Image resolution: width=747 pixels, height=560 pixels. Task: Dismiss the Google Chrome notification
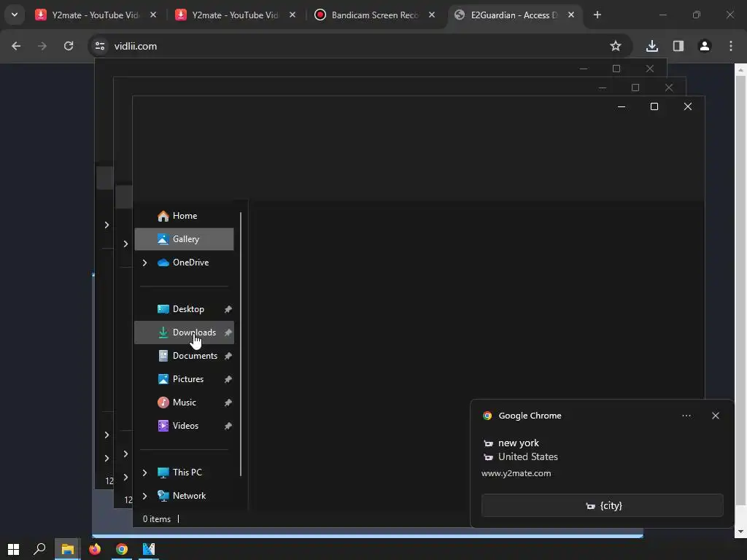716,416
